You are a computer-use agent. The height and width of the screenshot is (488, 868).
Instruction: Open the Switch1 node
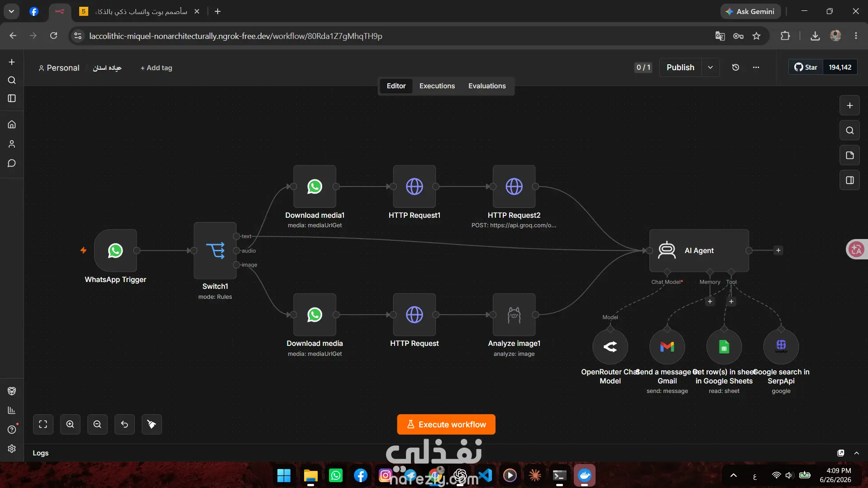215,250
